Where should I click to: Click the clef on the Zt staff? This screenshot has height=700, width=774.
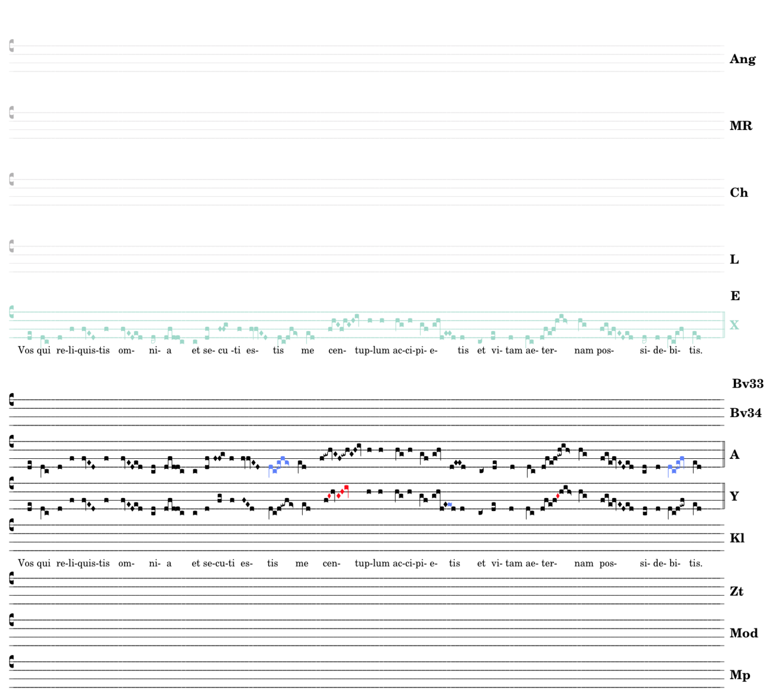[x=12, y=579]
